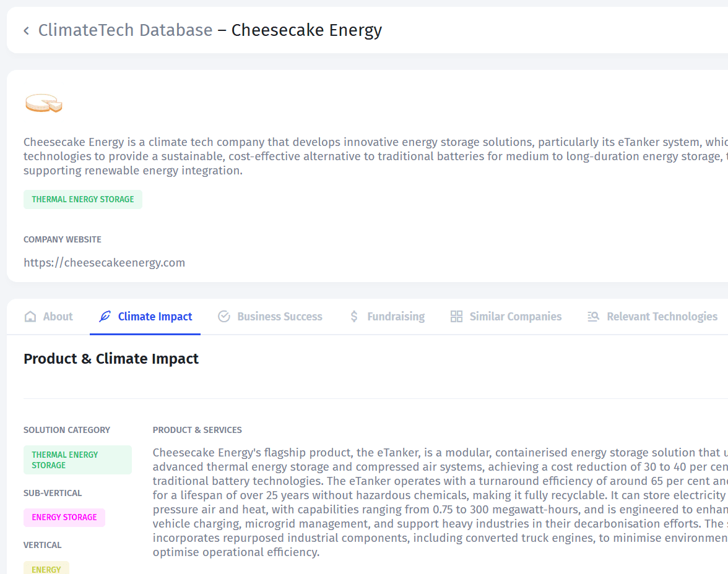
Task: Click the company description paragraph
Action: pos(376,156)
